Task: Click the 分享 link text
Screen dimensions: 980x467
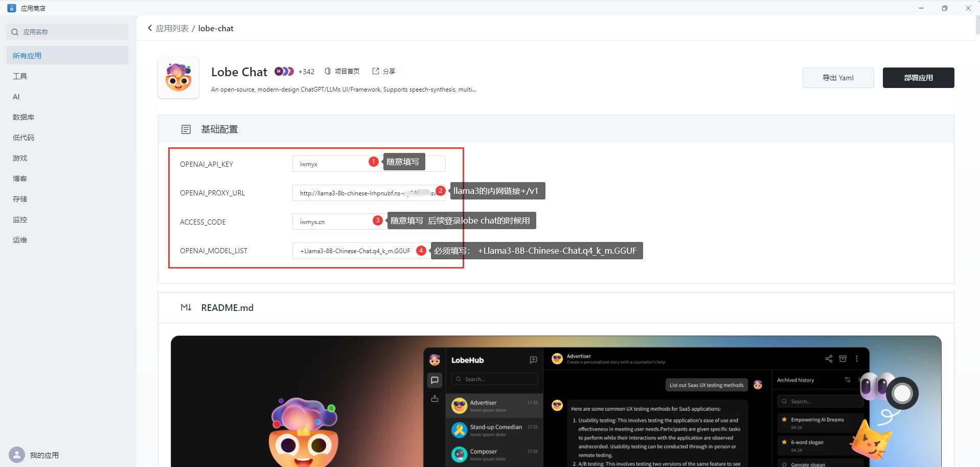Action: point(389,71)
